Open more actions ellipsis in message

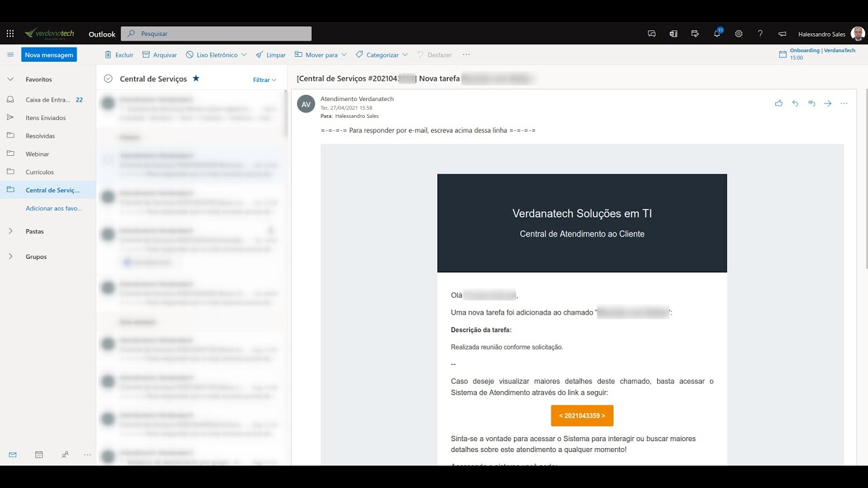[x=844, y=104]
